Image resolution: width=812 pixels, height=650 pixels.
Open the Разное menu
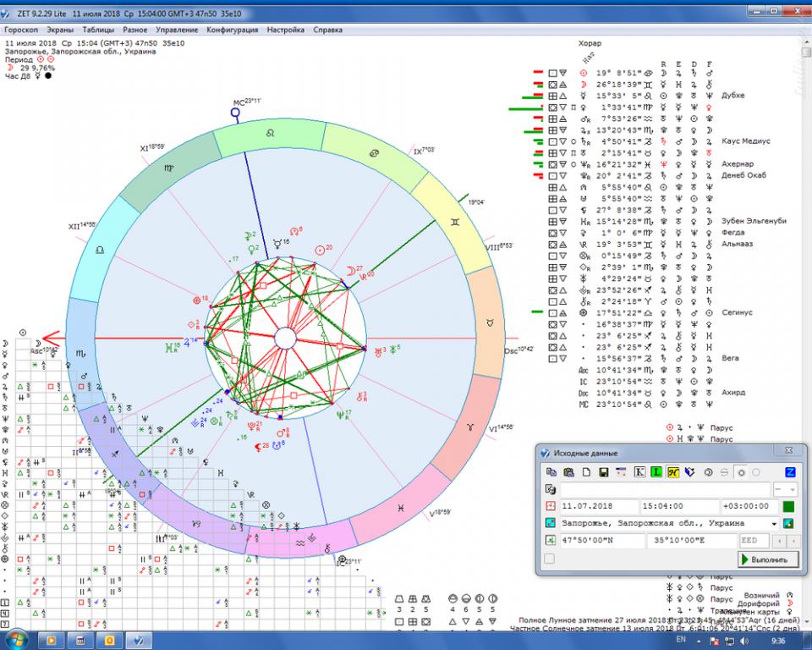tap(134, 30)
